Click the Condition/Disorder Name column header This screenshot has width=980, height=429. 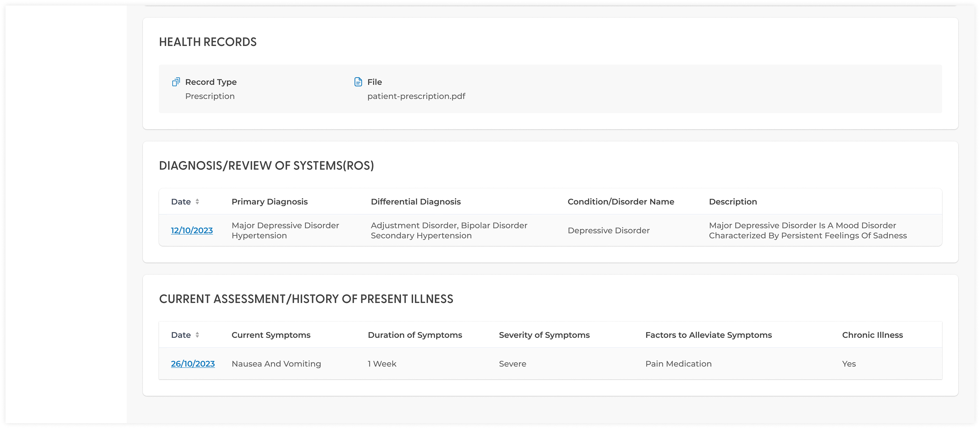coord(620,202)
